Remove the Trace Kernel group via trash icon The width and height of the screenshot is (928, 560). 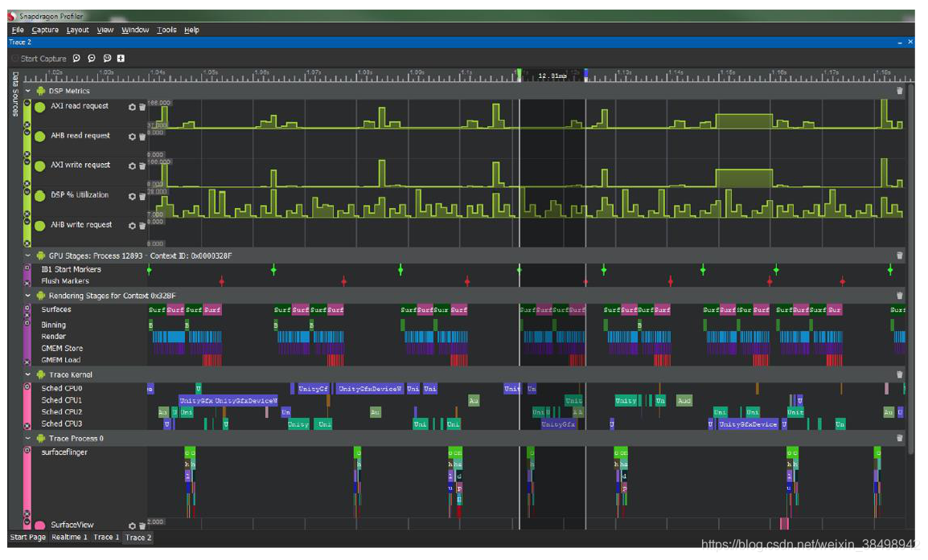[x=900, y=374]
